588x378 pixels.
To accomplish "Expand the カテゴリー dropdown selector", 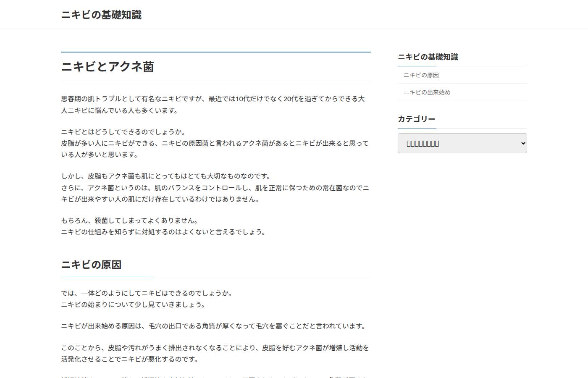I will pos(462,143).
